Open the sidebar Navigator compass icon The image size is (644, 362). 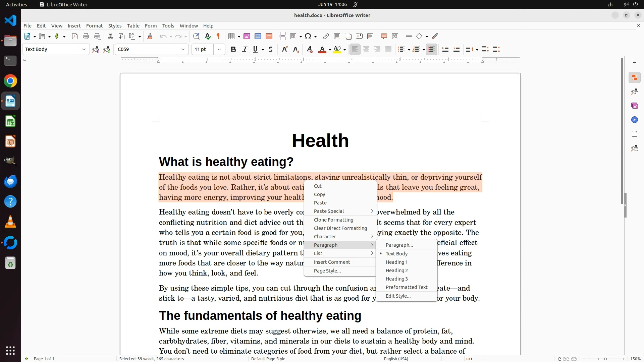click(x=634, y=120)
